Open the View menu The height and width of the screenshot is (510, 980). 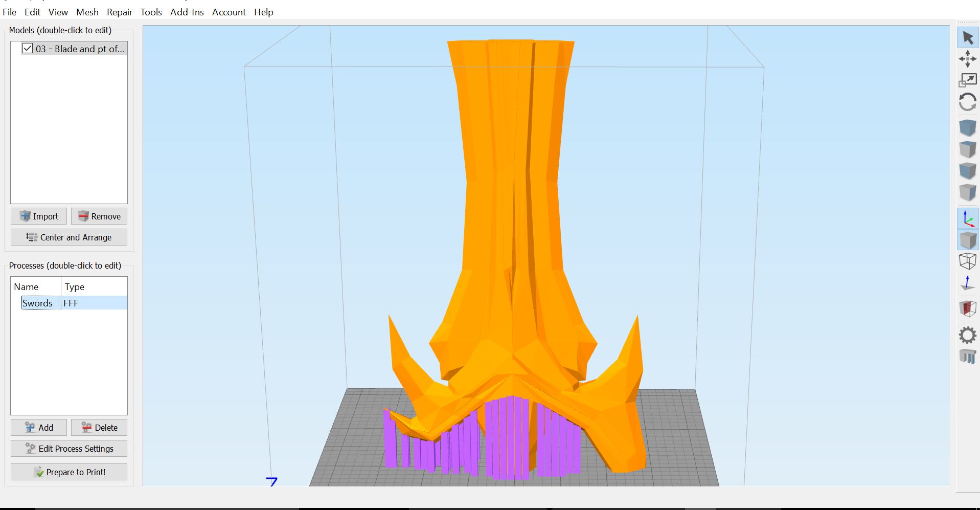coord(58,12)
